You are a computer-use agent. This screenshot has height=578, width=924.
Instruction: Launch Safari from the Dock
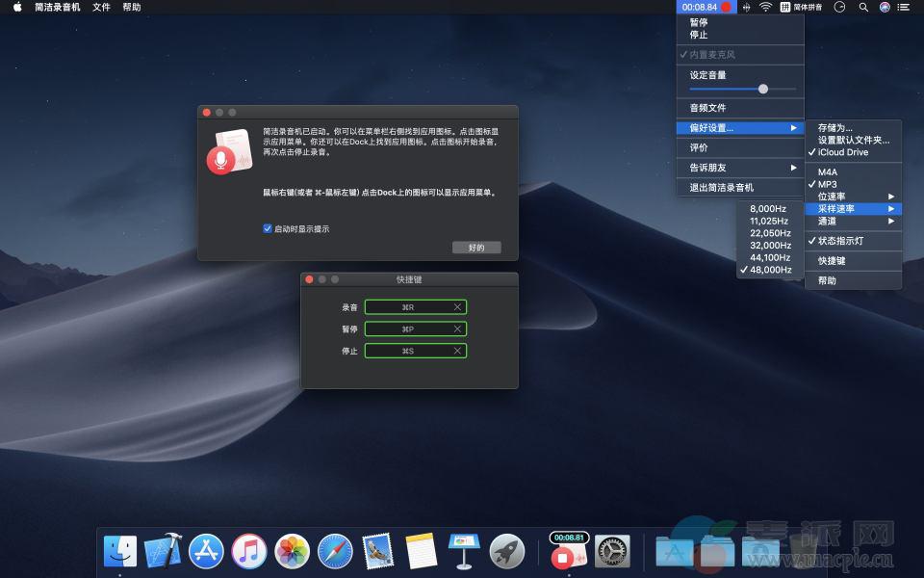point(335,552)
